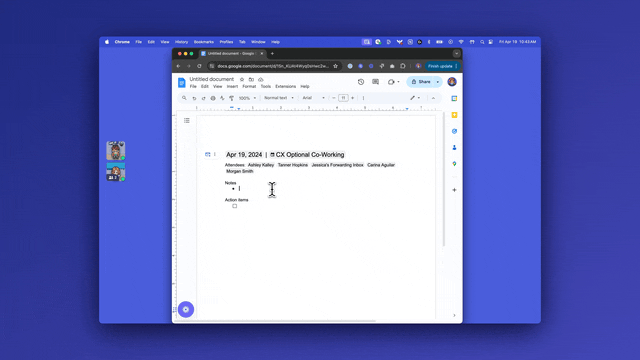Open the Extensions menu
Viewport: 640px width, 360px height.
pyautogui.click(x=285, y=87)
